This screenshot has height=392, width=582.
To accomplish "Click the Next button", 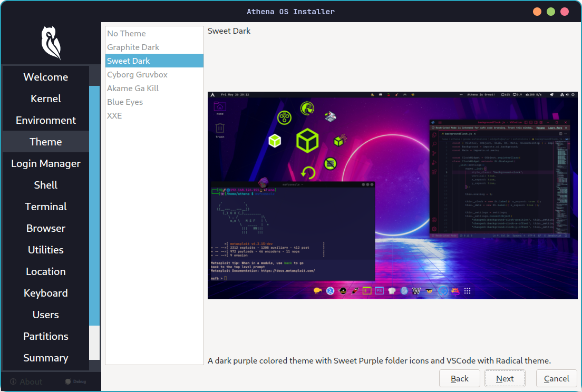I will pyautogui.click(x=505, y=378).
